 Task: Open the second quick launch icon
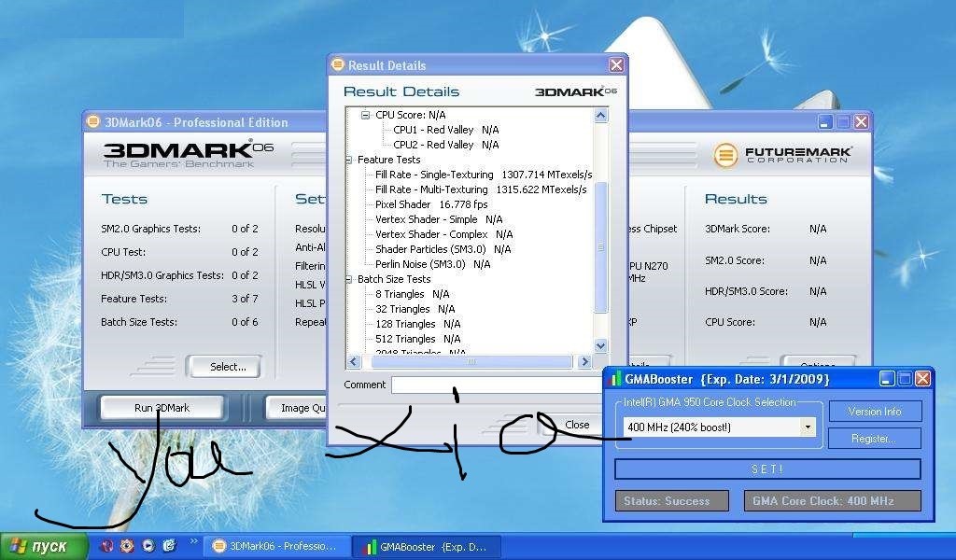tap(127, 546)
